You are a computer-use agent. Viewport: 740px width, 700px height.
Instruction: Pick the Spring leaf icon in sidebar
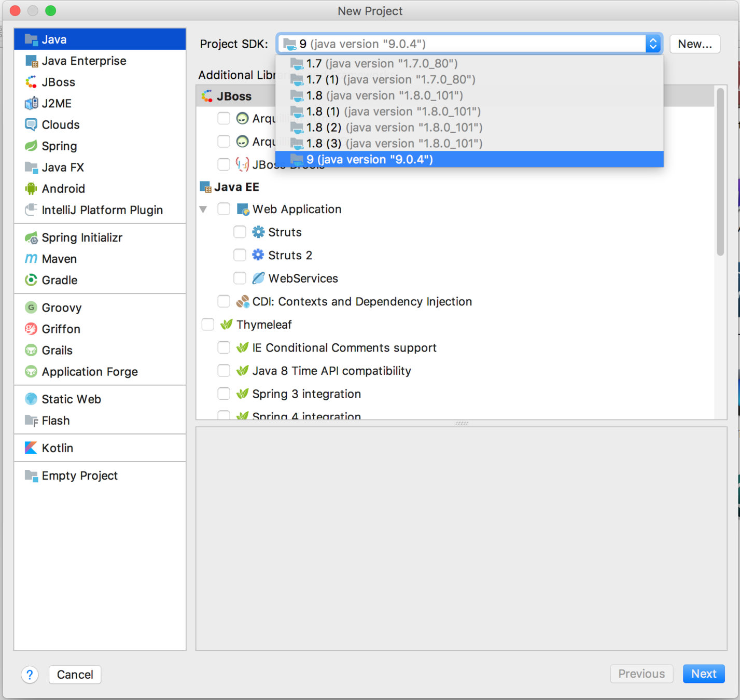point(31,146)
